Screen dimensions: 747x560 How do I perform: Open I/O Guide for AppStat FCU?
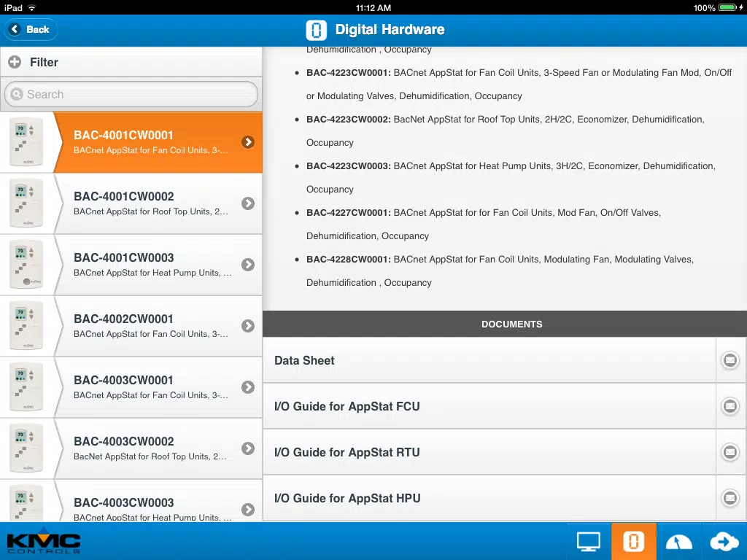489,406
